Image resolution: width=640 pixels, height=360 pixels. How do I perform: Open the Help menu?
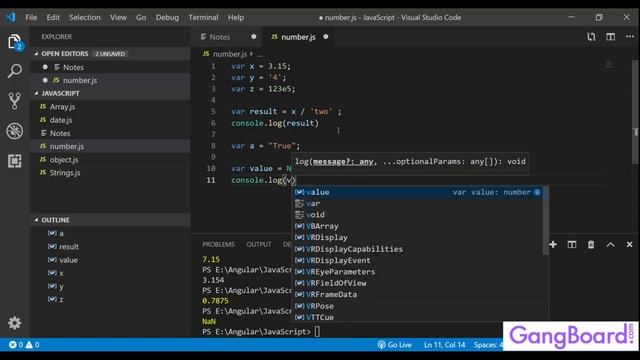(236, 17)
